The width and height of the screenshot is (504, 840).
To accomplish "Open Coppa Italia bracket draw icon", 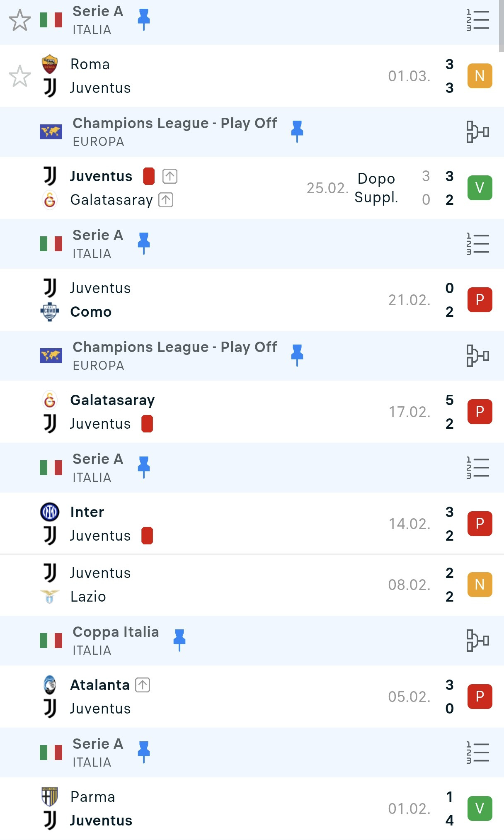I will 477,641.
